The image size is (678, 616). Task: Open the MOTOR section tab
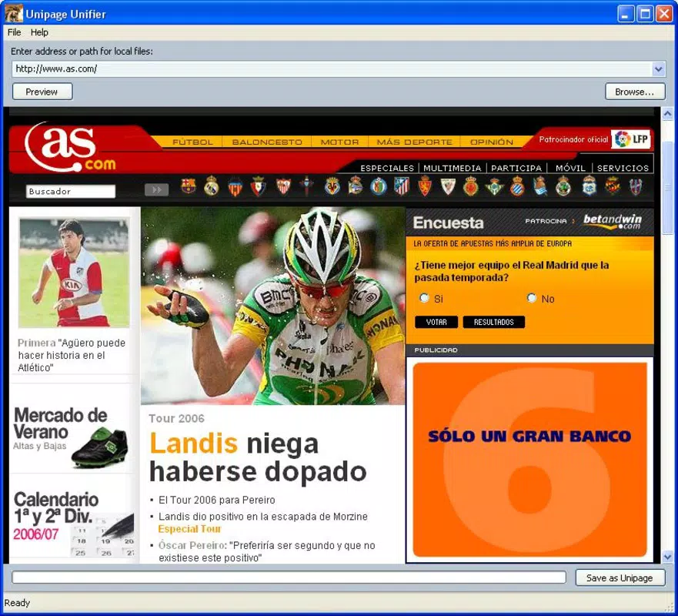point(339,142)
